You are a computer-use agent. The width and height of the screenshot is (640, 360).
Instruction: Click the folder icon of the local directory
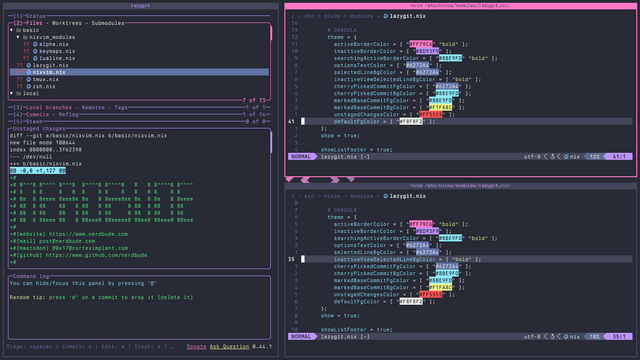[18, 93]
